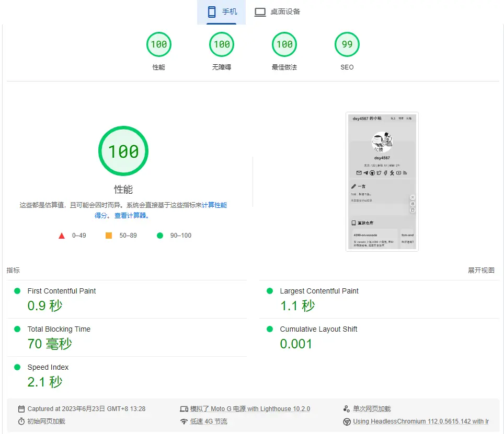Open the mobile page screenshot thumbnail
The image size is (504, 434).
click(382, 181)
